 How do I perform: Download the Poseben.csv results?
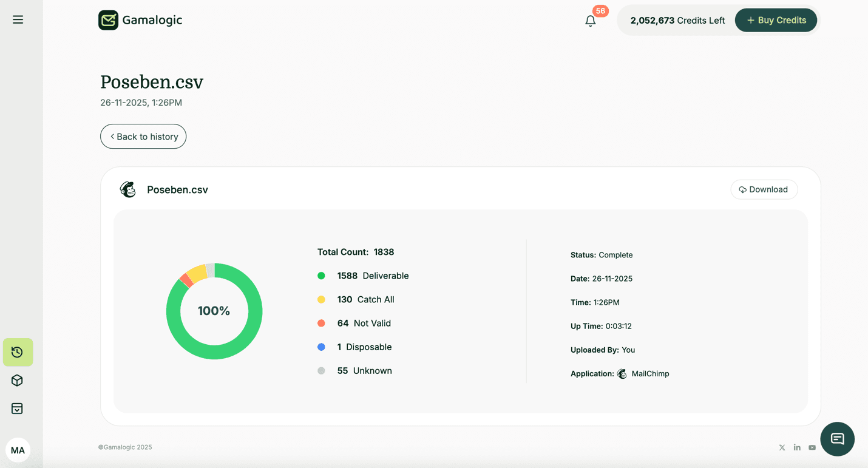point(764,189)
